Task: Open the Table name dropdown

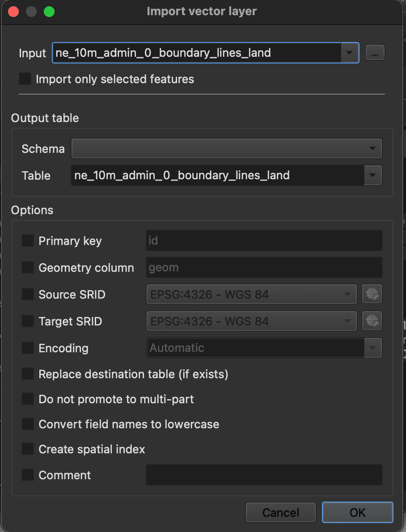Action: click(372, 175)
